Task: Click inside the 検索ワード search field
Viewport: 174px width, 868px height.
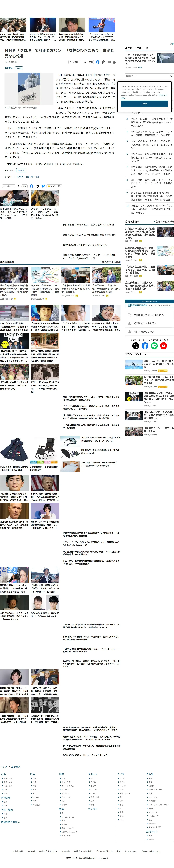Action: (147, 76)
